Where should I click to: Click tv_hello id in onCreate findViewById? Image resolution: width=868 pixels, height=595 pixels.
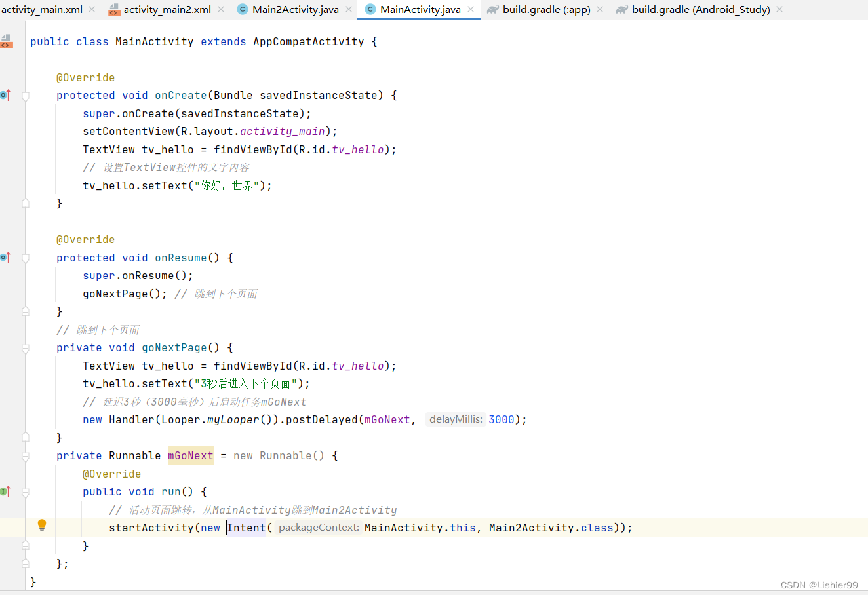pyautogui.click(x=358, y=149)
